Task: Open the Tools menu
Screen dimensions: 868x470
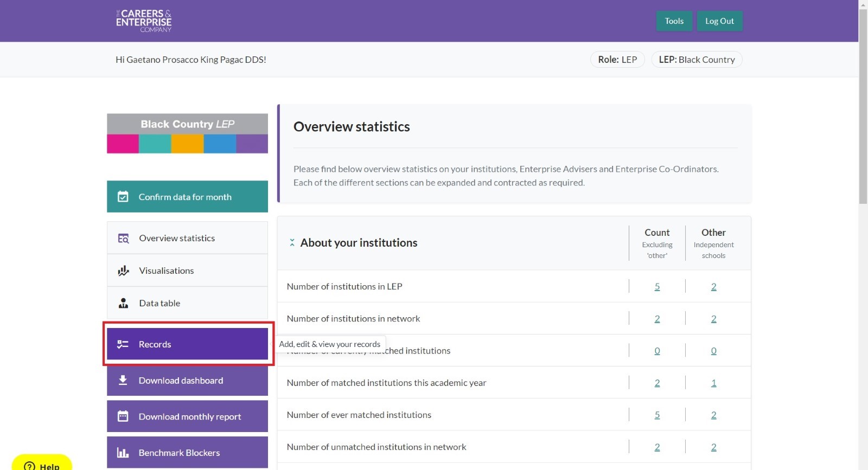Action: tap(674, 21)
